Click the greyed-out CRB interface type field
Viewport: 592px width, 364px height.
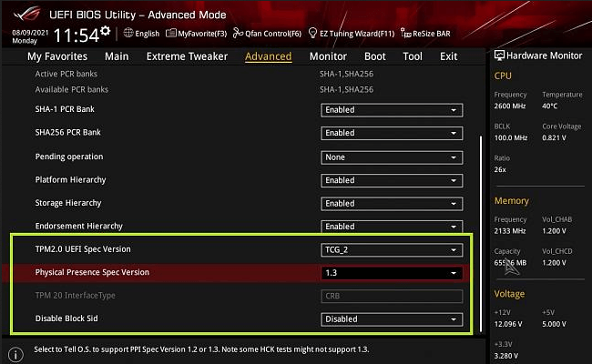(392, 296)
